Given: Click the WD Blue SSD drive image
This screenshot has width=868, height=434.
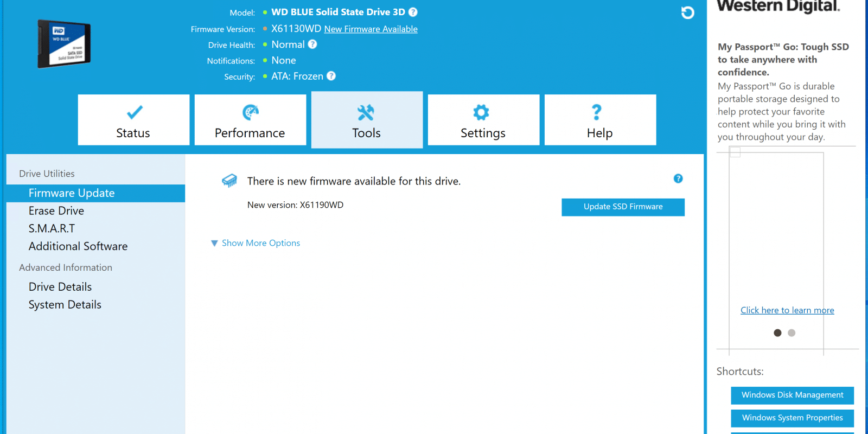Looking at the screenshot, I should 64,44.
